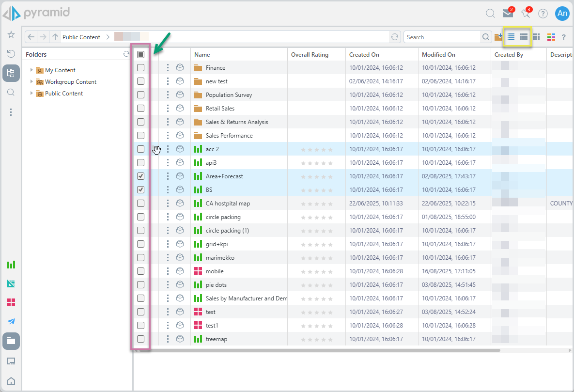The image size is (574, 392).
Task: Sort by the Name column header
Action: tap(202, 55)
